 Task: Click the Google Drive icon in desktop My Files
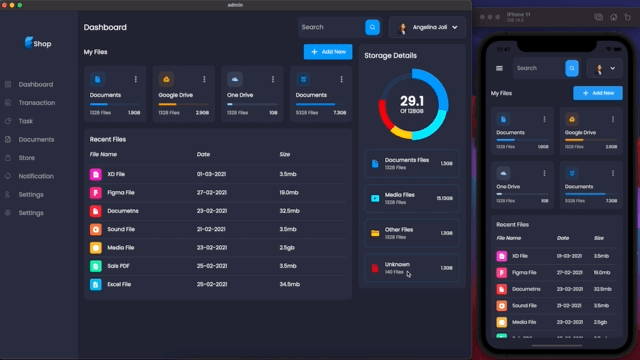166,79
